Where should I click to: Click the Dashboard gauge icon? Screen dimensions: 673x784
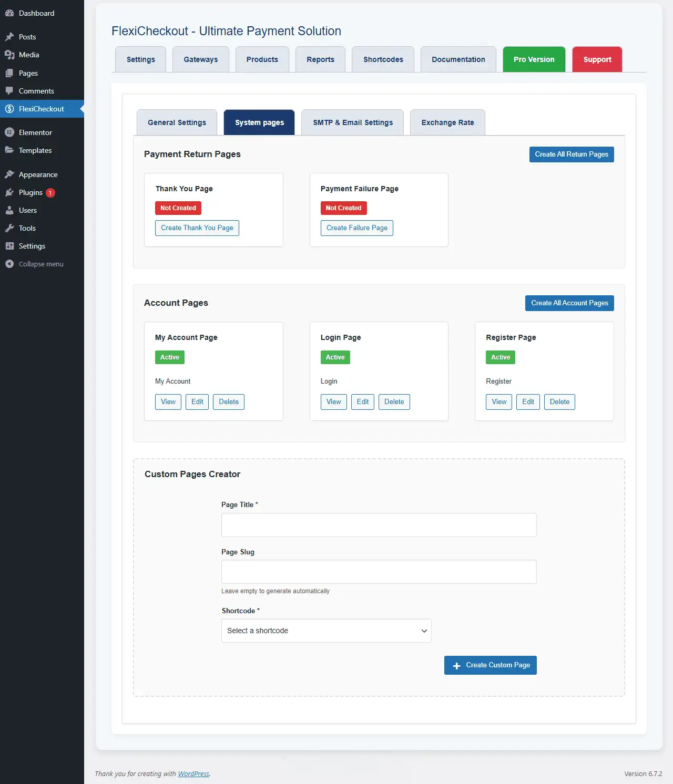coord(9,13)
